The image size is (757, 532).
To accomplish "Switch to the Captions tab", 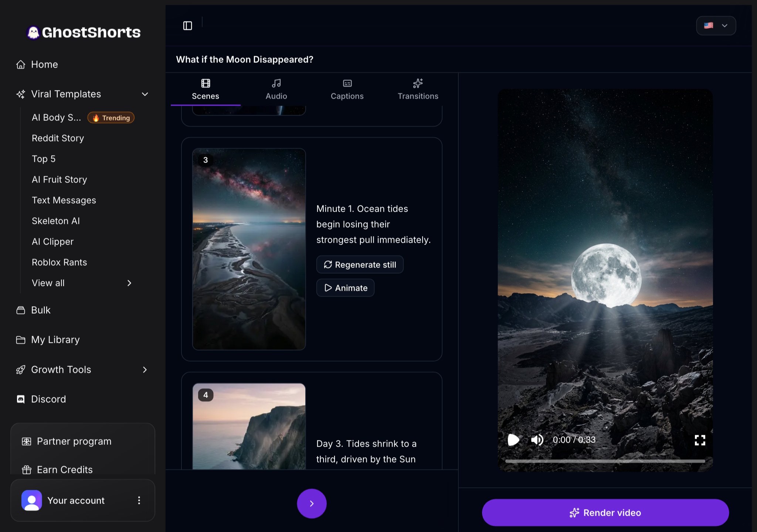I will [x=347, y=89].
